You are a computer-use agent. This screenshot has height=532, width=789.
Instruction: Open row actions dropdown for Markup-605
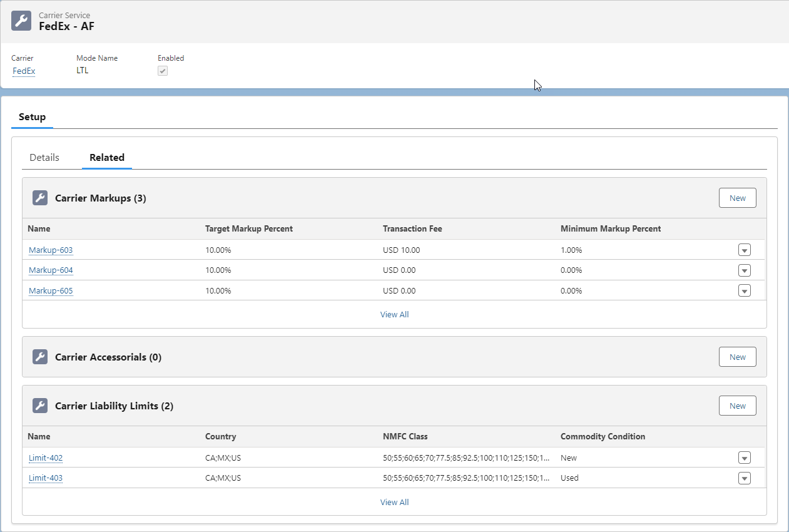click(x=745, y=290)
